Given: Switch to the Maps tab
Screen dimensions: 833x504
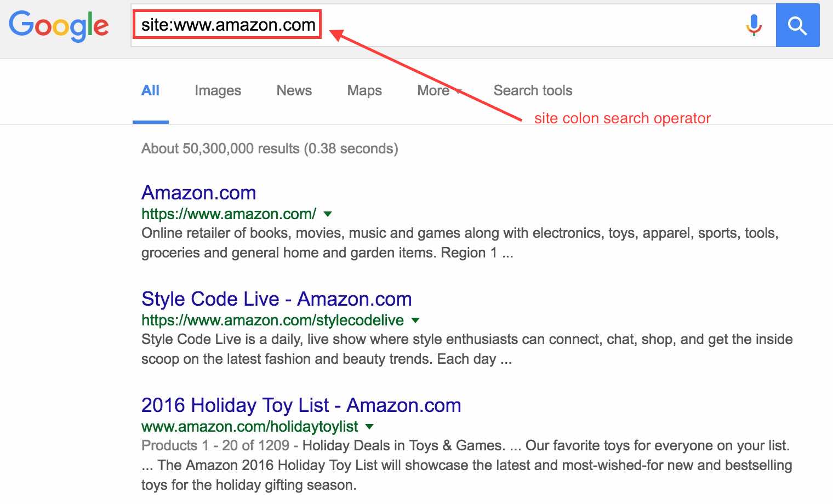Looking at the screenshot, I should [x=364, y=90].
